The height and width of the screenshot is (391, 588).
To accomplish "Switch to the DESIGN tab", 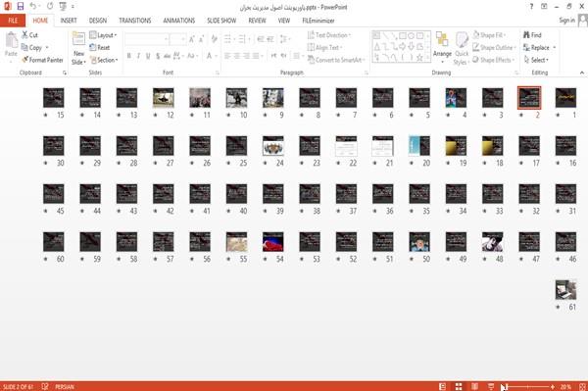I will click(98, 21).
